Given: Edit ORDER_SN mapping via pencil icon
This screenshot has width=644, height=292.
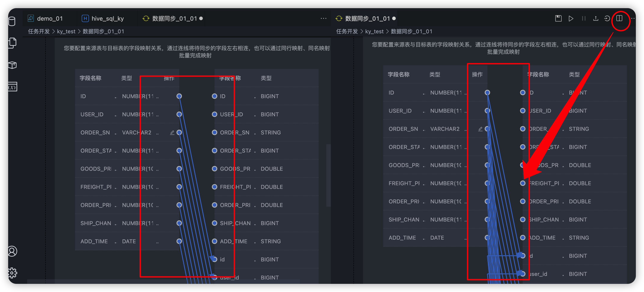Looking at the screenshot, I should (x=172, y=132).
